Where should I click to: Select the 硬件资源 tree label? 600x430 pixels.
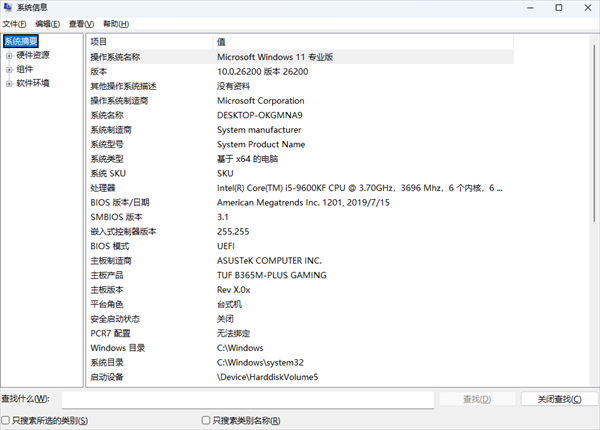(x=33, y=55)
